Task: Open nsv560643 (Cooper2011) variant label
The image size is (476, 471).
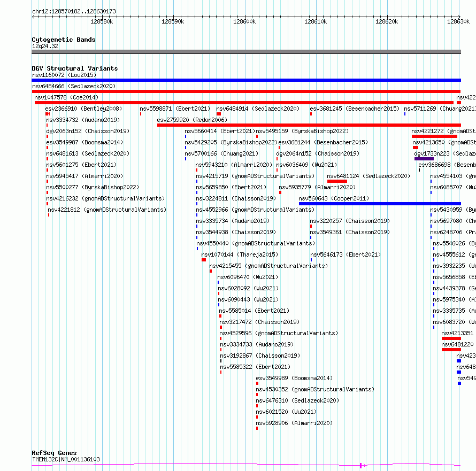Action: (x=334, y=198)
